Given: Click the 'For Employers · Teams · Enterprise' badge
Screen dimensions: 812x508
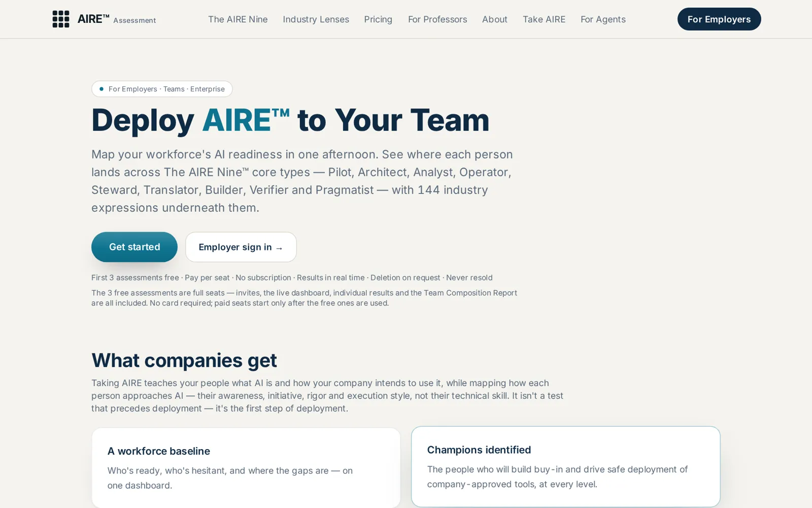Looking at the screenshot, I should pyautogui.click(x=162, y=89).
